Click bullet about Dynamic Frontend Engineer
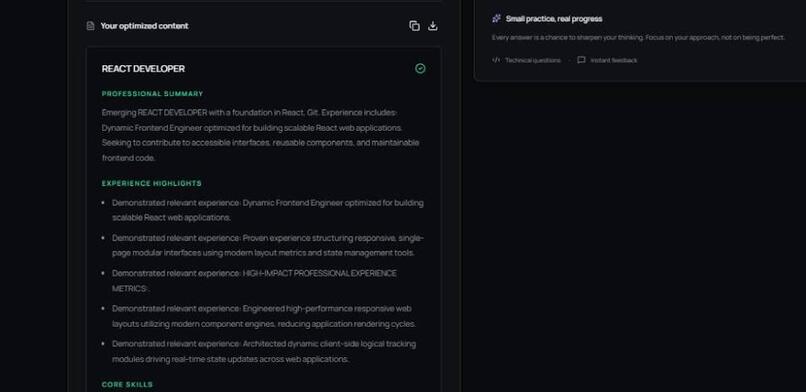Screen dimensions: 806x392 pos(268,210)
